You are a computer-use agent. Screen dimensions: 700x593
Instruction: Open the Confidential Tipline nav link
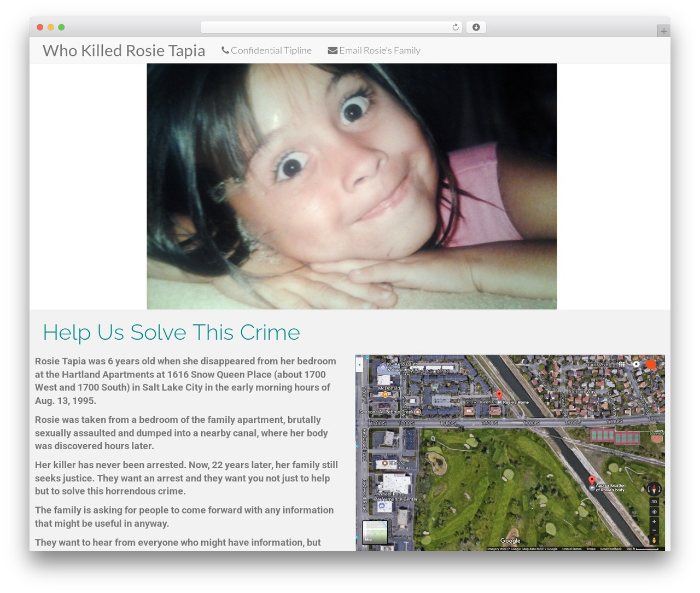[266, 50]
